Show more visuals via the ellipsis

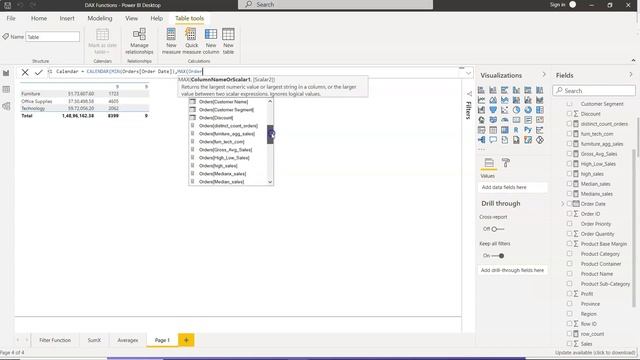tap(482, 150)
